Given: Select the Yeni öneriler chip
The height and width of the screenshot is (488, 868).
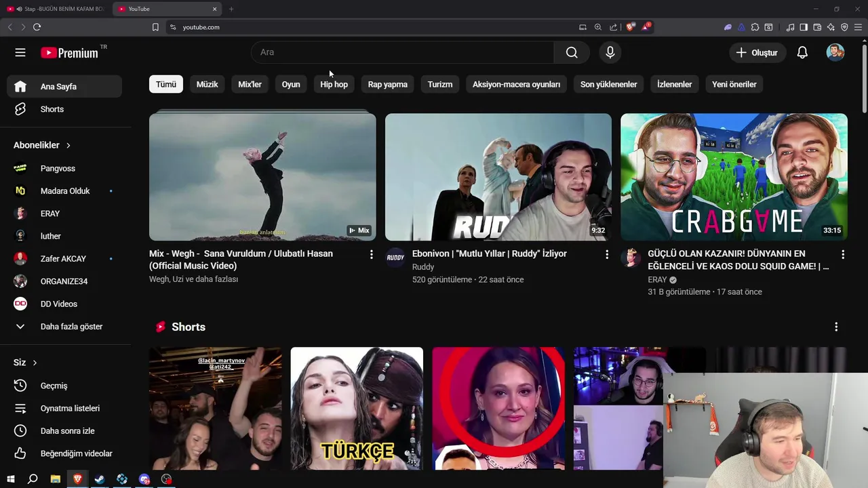Looking at the screenshot, I should pos(734,84).
